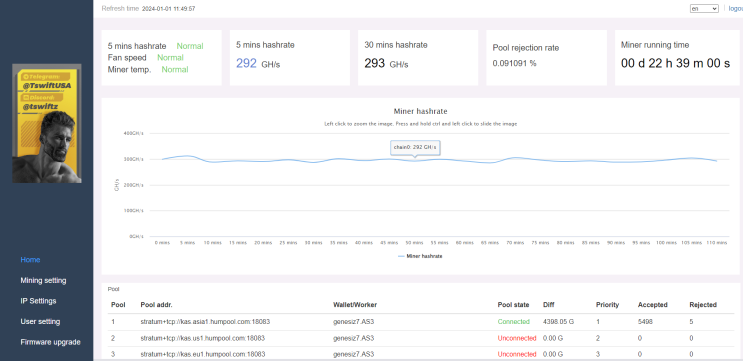
Task: Click the Diff value 4398.05 G
Action: tap(559, 322)
